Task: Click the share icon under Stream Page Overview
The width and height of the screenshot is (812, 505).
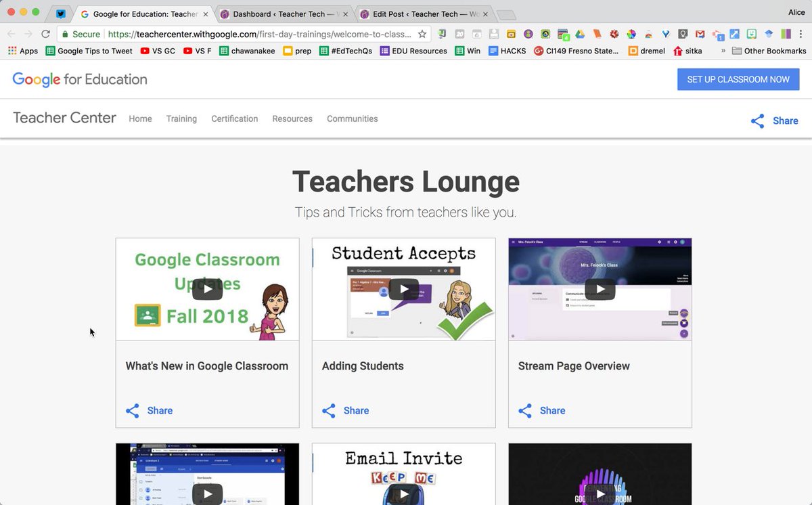Action: click(525, 411)
